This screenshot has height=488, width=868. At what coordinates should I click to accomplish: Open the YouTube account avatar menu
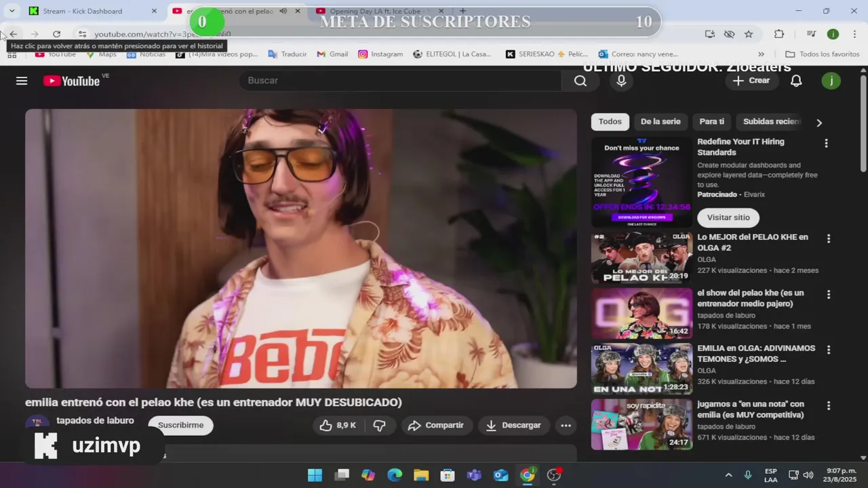tap(831, 81)
